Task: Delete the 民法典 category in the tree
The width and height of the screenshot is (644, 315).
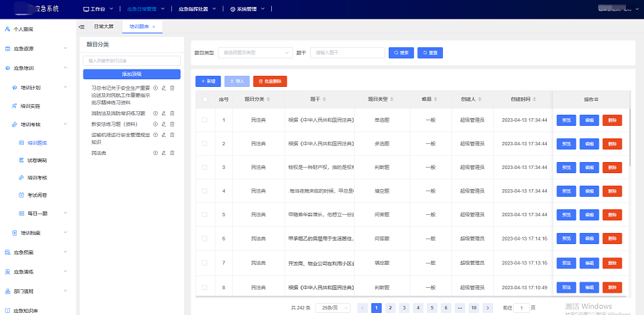Action: [172, 153]
